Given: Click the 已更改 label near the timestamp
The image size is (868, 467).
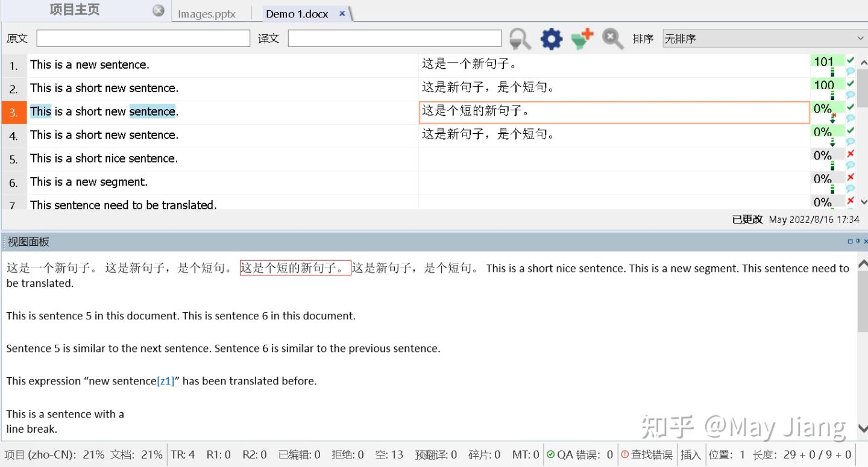Looking at the screenshot, I should point(747,219).
